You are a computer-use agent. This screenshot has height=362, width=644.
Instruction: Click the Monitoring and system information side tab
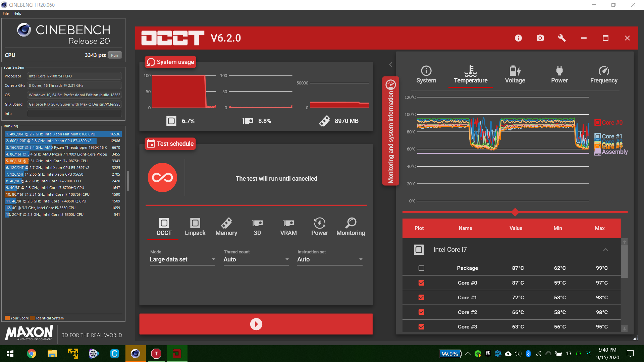click(x=390, y=131)
